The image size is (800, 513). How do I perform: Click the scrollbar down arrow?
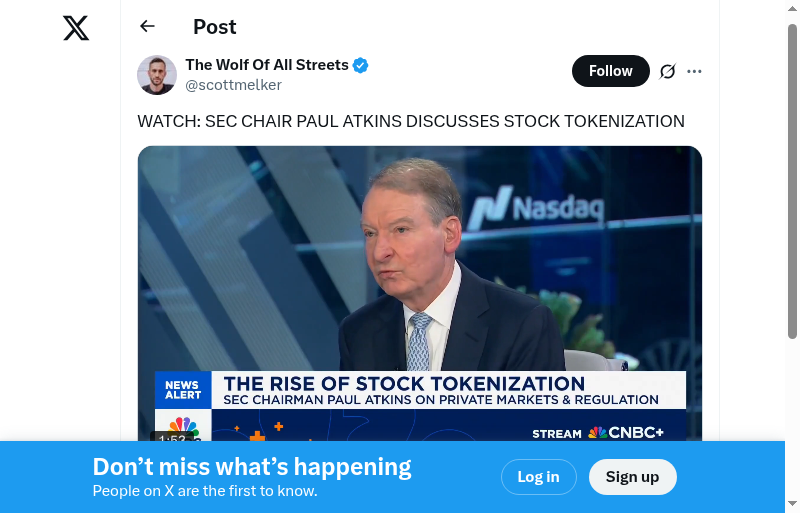click(792, 504)
